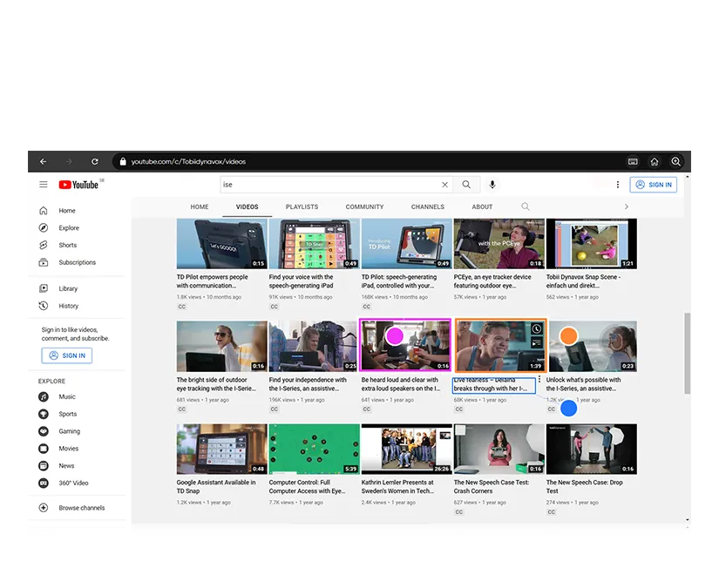Open Music under Explore
The width and height of the screenshot is (719, 588).
(67, 396)
